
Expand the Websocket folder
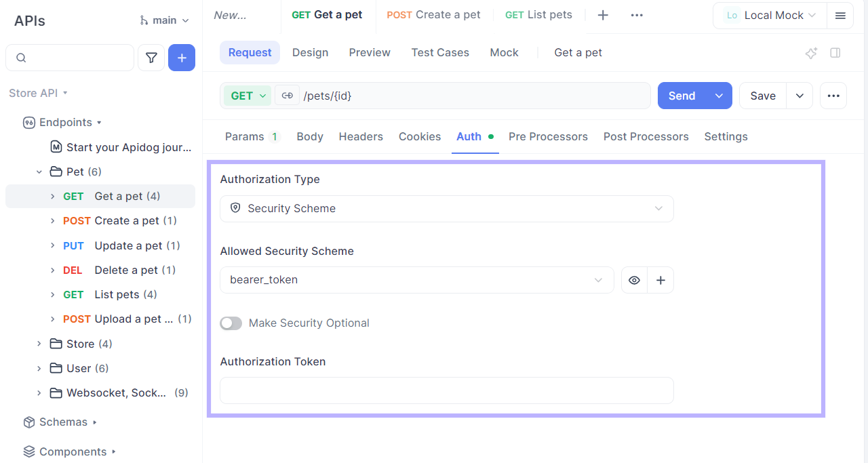39,393
